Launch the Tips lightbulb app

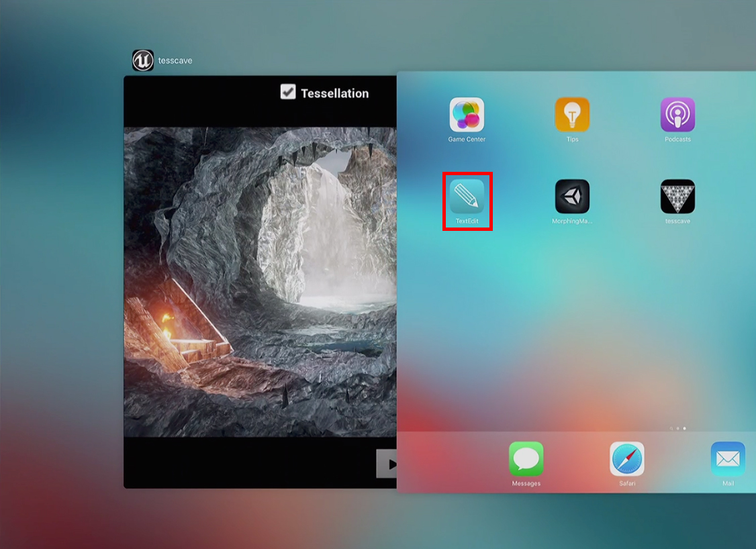click(572, 115)
